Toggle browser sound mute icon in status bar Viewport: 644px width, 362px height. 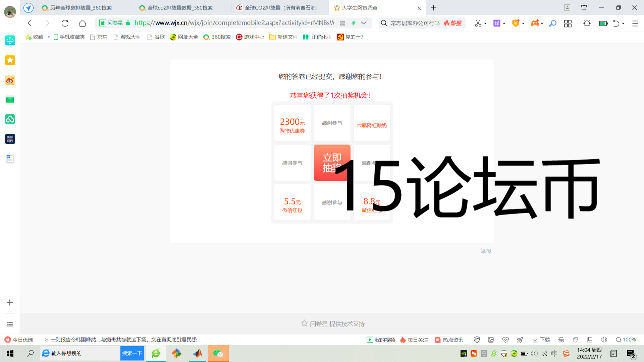click(604, 340)
